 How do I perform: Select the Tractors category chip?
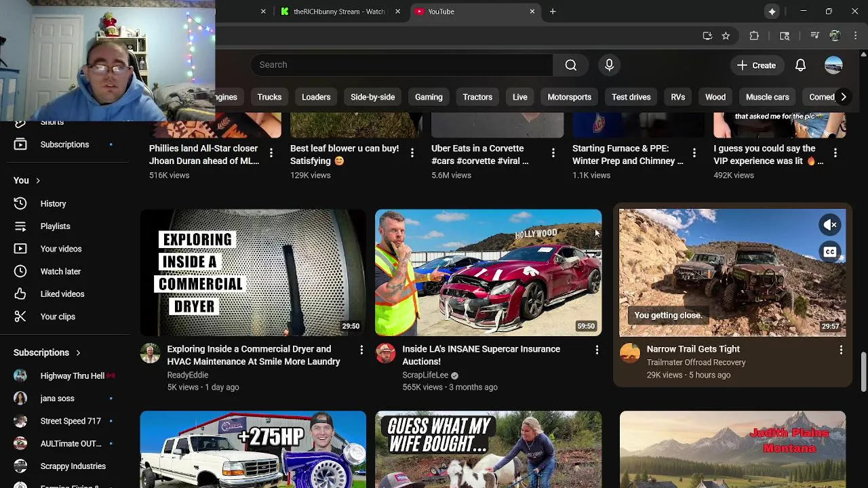coord(477,97)
